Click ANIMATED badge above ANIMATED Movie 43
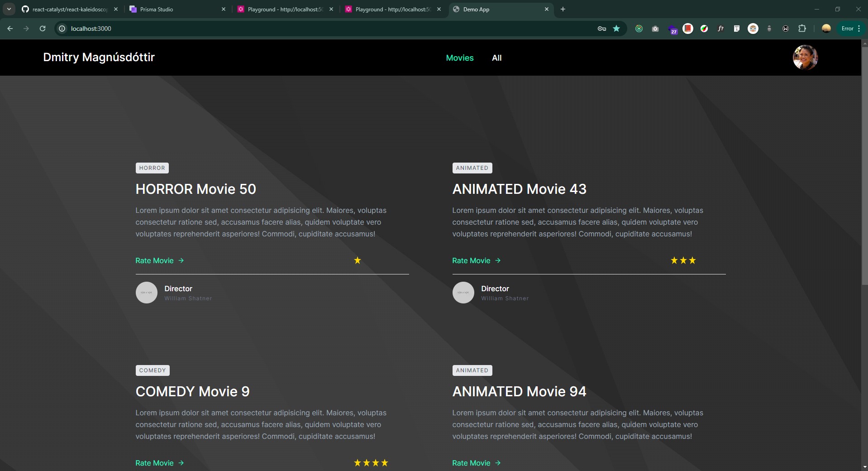 [x=472, y=168]
